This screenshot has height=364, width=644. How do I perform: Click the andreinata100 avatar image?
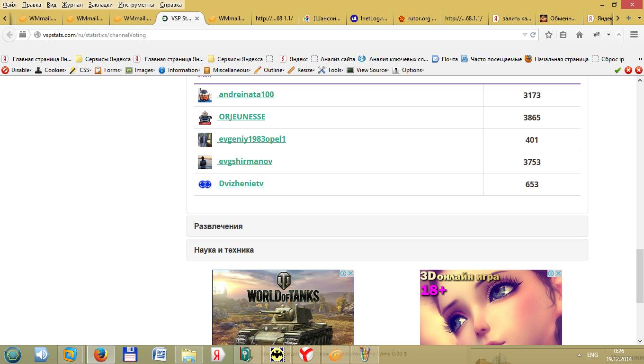click(x=205, y=95)
